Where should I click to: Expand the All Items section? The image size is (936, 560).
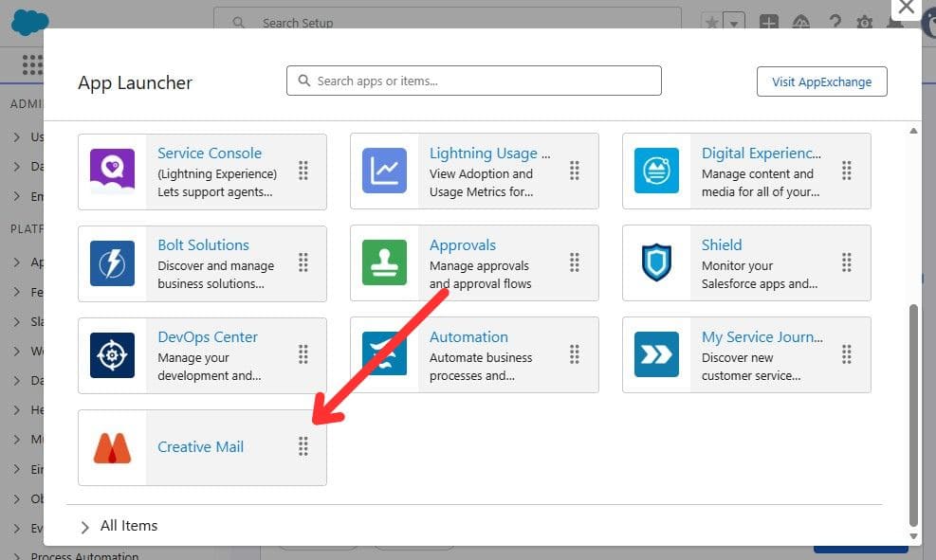pos(84,527)
